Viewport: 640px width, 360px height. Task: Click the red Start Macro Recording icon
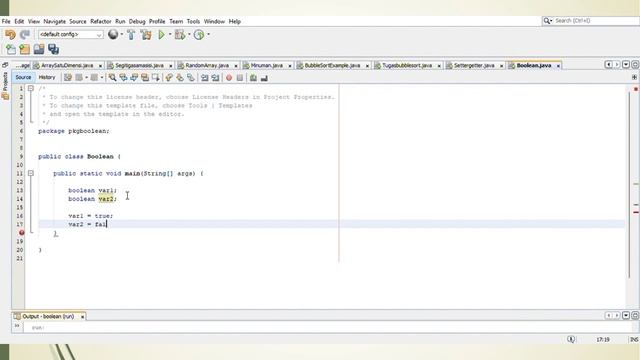(229, 78)
